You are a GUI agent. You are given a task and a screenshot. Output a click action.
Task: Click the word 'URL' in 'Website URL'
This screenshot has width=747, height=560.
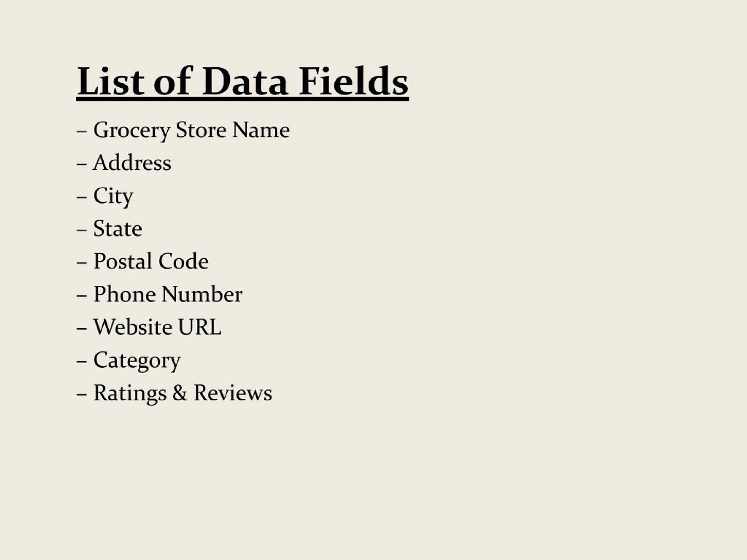pyautogui.click(x=200, y=328)
